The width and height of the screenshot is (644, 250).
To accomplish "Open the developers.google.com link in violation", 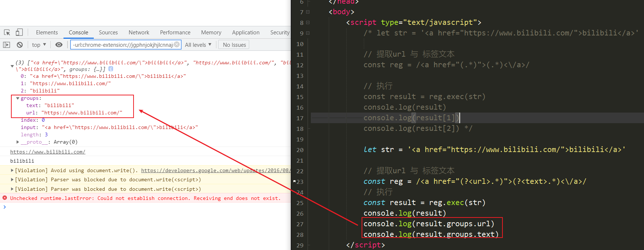I will tap(216, 170).
